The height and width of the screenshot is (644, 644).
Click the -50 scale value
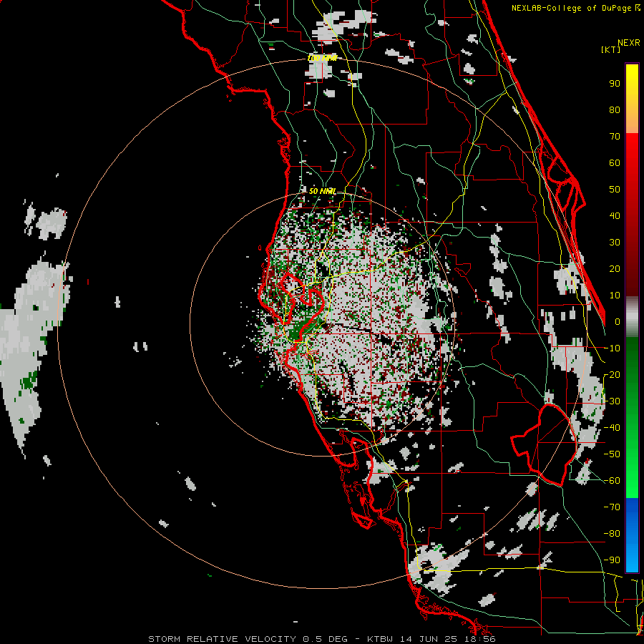pyautogui.click(x=612, y=454)
